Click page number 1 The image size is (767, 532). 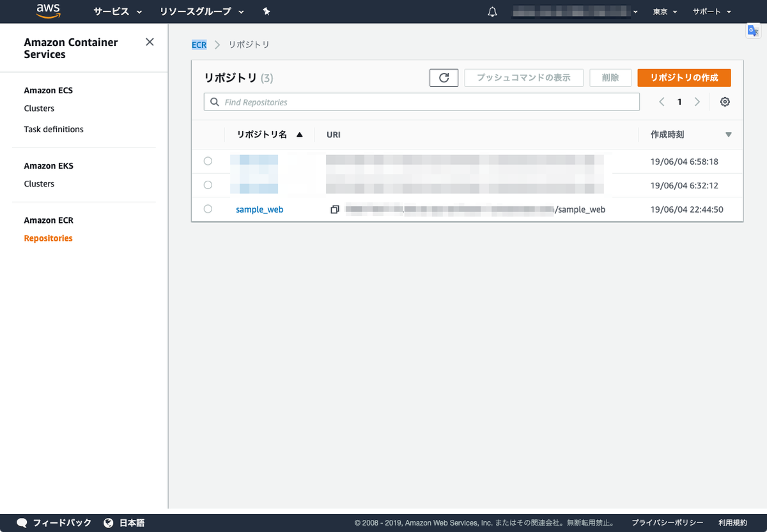(x=679, y=102)
